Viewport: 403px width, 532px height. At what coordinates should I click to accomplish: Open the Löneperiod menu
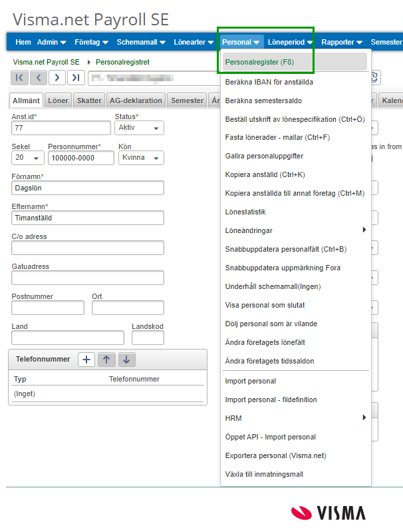(290, 42)
